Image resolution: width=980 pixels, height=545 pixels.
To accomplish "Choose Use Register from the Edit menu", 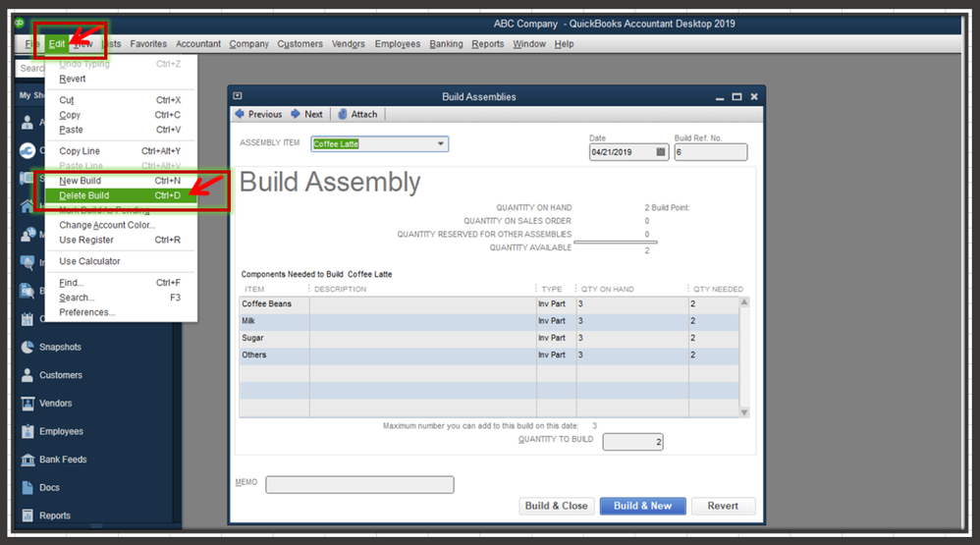I will pos(120,240).
